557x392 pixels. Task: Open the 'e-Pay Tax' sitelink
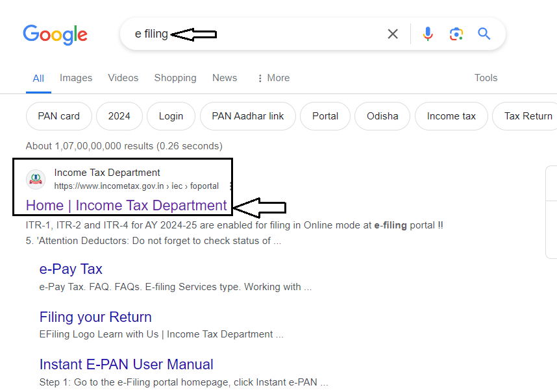[71, 269]
